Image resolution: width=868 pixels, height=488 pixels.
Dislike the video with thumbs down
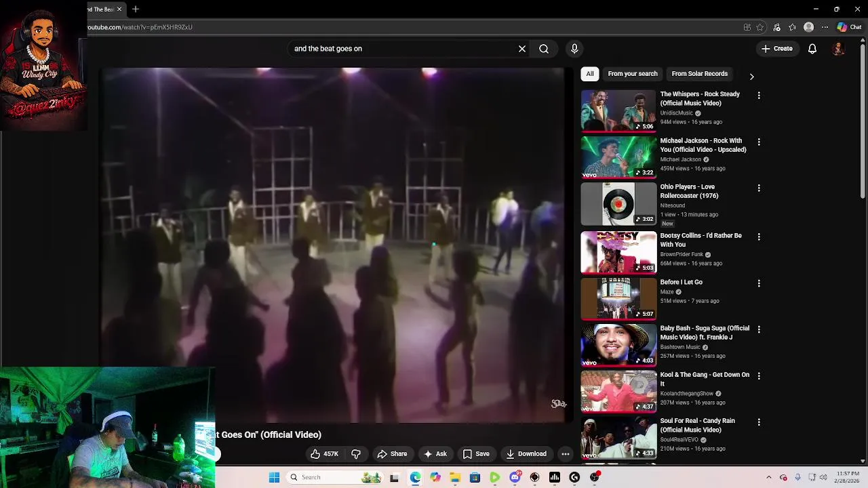356,454
